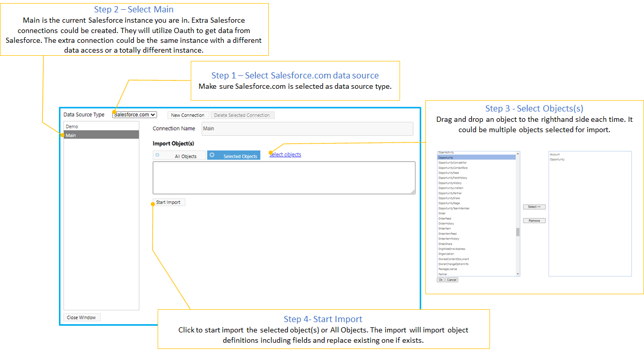Click the Start Import button

[x=168, y=202]
